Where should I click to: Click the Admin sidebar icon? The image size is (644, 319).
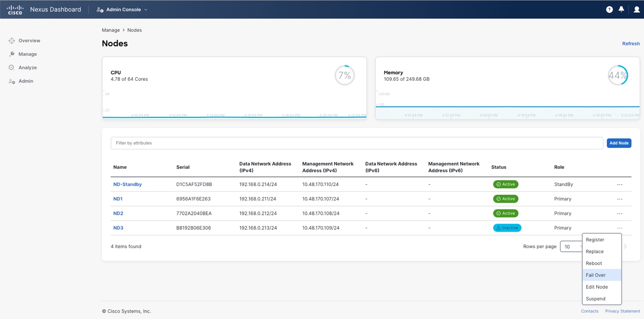[x=12, y=81]
